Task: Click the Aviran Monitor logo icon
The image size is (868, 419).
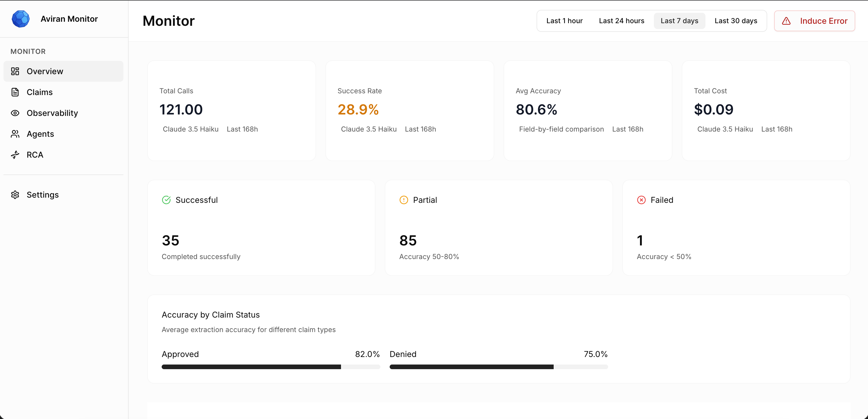Action: (x=21, y=19)
